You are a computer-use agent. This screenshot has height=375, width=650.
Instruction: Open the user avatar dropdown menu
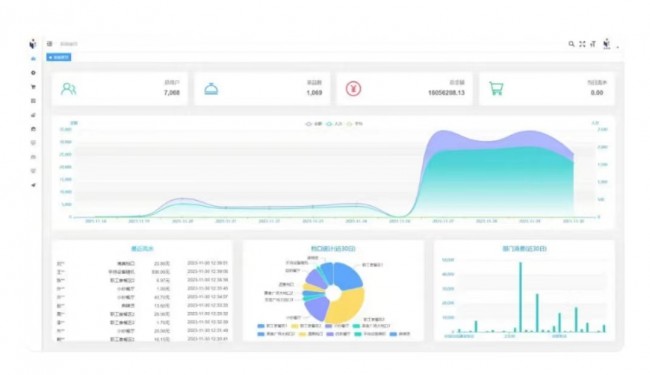point(607,44)
